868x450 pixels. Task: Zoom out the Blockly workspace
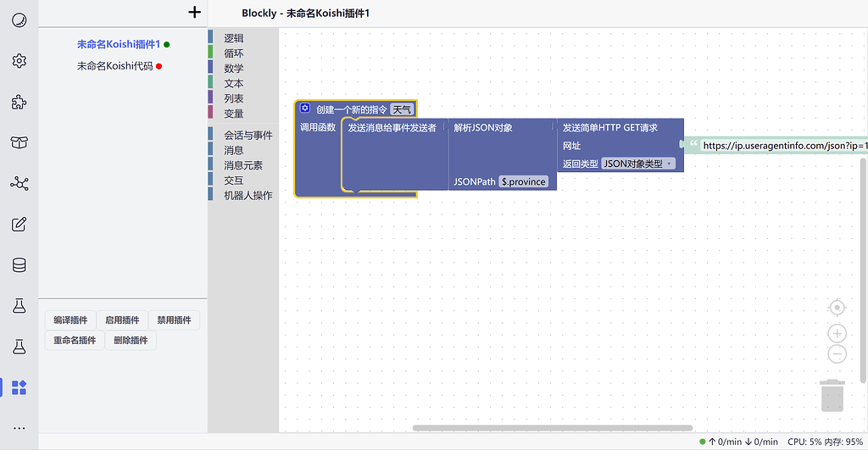[x=837, y=353]
